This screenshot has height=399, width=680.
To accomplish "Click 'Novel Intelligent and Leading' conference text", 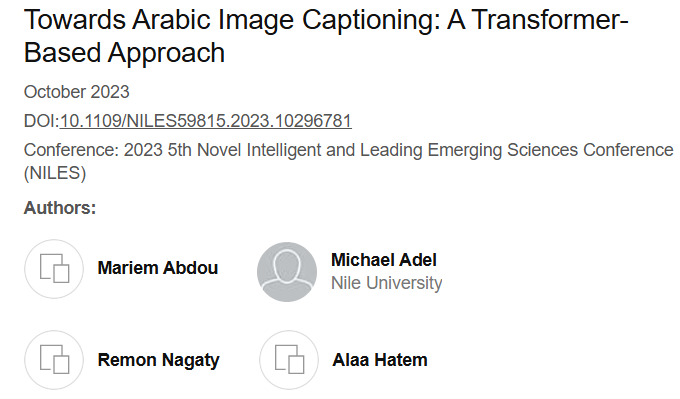I will tap(310, 150).
